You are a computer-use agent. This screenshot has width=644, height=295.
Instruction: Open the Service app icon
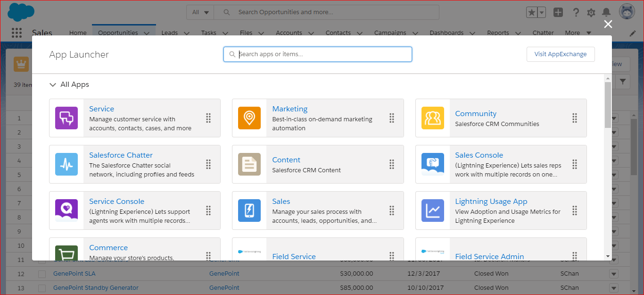coord(66,118)
